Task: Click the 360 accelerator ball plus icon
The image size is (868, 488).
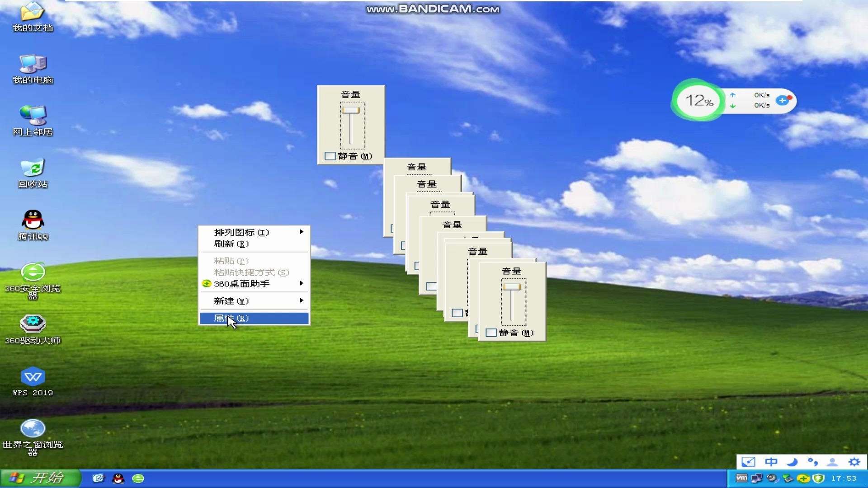Action: coord(783,100)
